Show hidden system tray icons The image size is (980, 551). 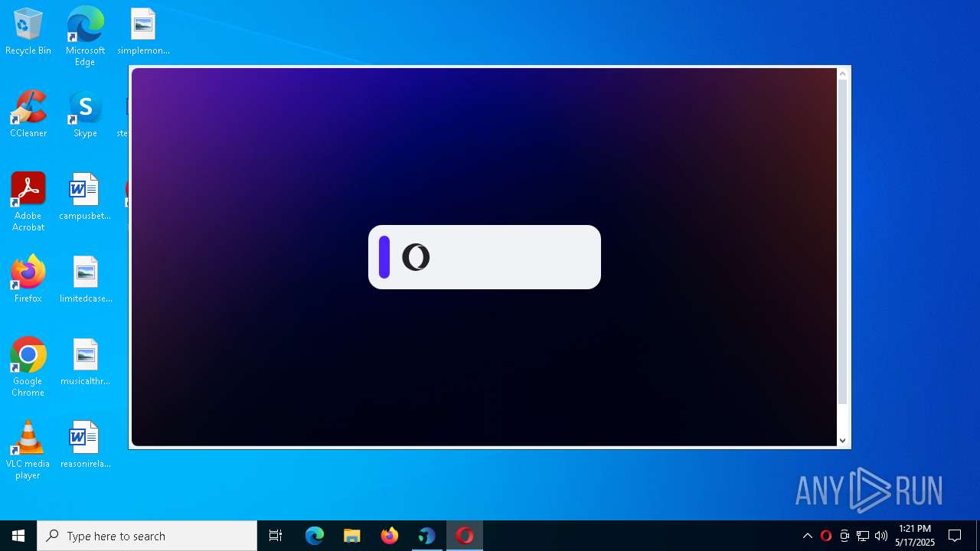point(808,536)
